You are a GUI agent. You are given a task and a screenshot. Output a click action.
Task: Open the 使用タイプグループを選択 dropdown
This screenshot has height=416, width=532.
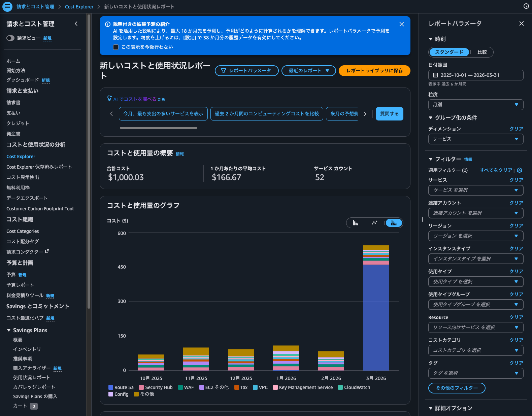click(476, 305)
